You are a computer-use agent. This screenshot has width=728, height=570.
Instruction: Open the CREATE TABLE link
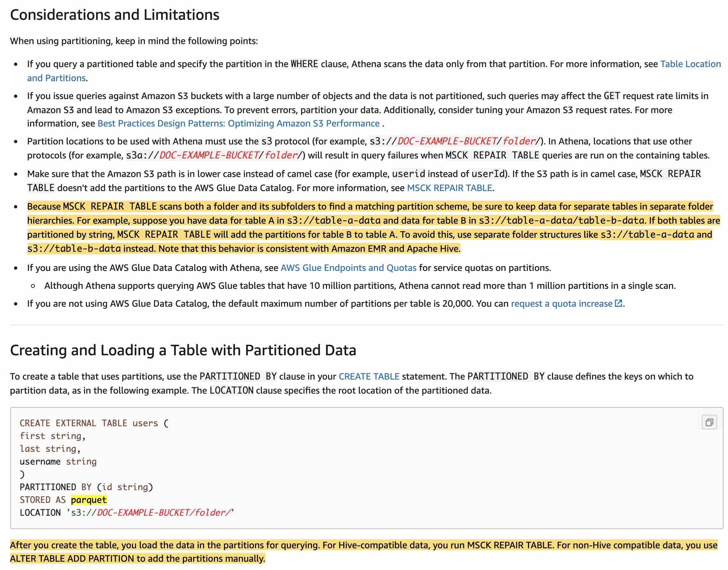pyautogui.click(x=369, y=376)
